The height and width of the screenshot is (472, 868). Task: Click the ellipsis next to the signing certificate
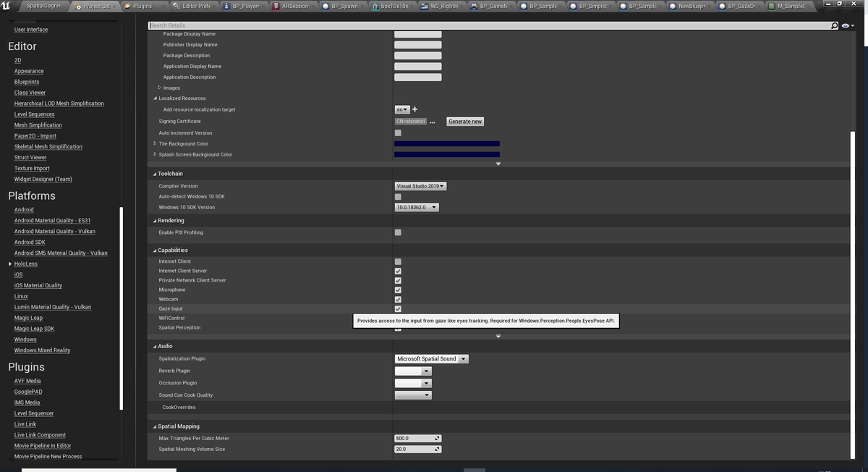(x=433, y=122)
